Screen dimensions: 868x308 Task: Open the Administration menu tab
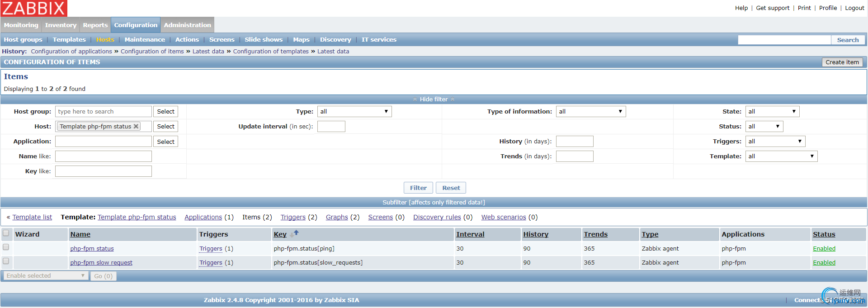[x=188, y=25]
